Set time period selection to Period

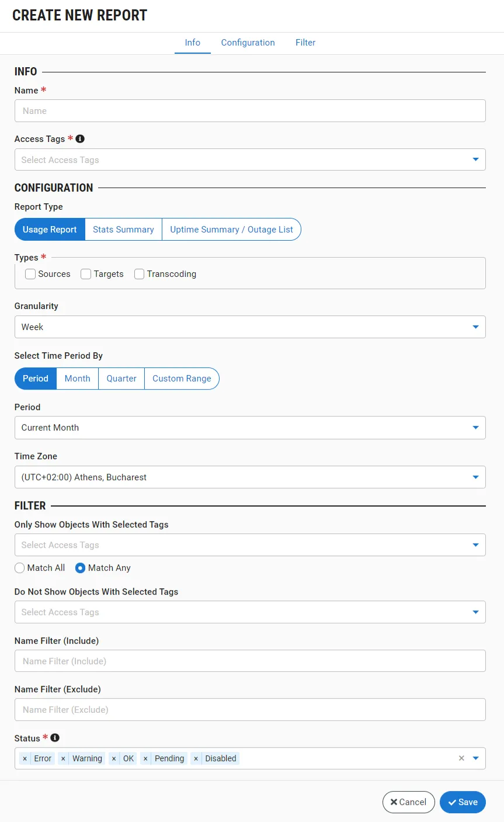click(36, 379)
